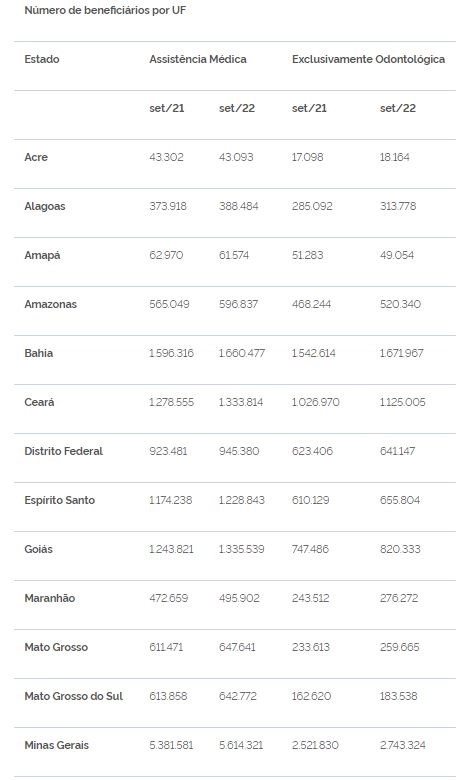
Task: Select Bahia odontológica value 1.671.967
Action: tap(402, 353)
